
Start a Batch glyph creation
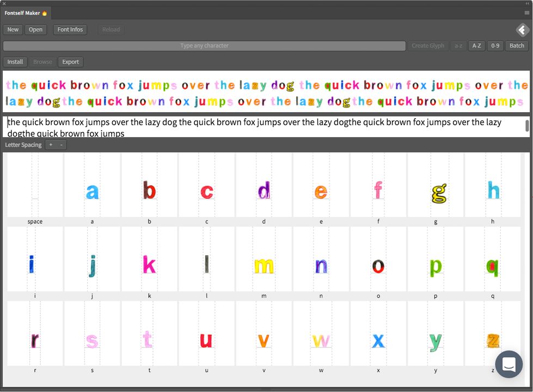[x=516, y=46]
